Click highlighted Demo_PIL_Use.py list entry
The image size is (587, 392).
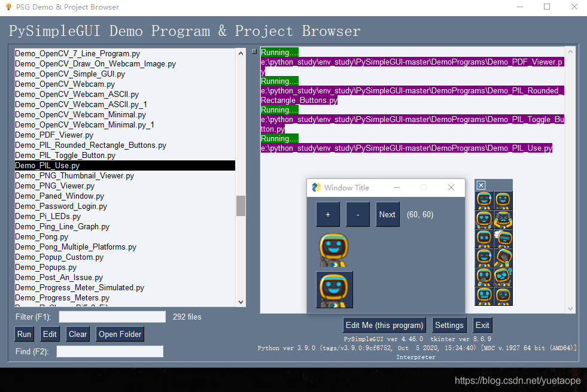coord(125,166)
